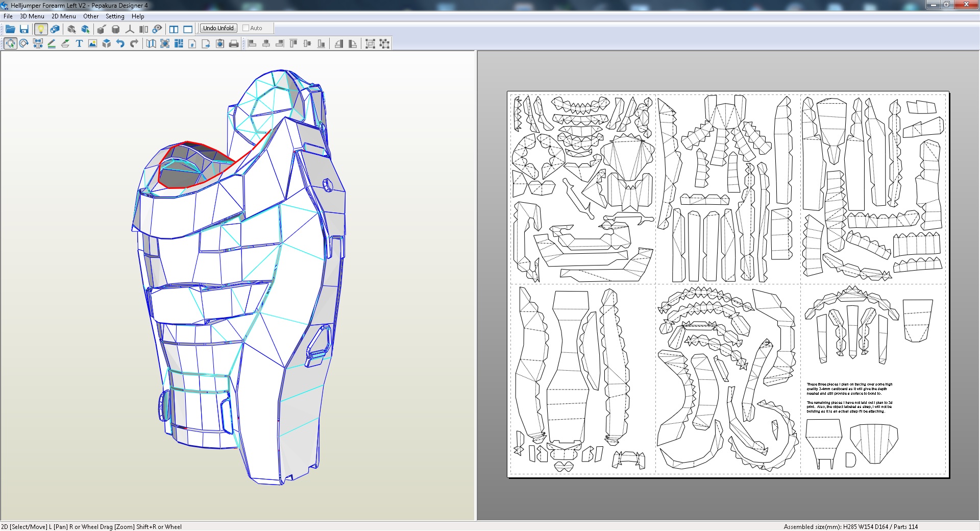Image resolution: width=980 pixels, height=531 pixels.
Task: Open the File menu
Action: click(x=8, y=16)
